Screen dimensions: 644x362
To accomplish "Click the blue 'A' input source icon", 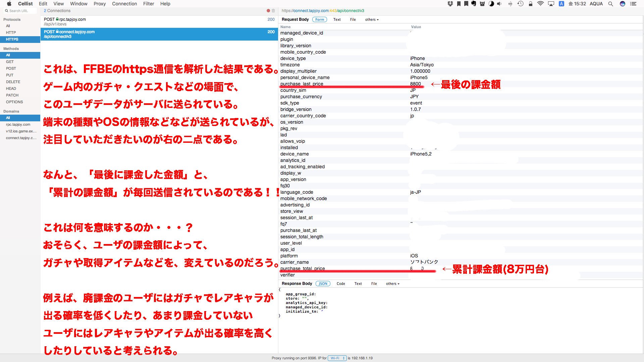I will pos(561,4).
